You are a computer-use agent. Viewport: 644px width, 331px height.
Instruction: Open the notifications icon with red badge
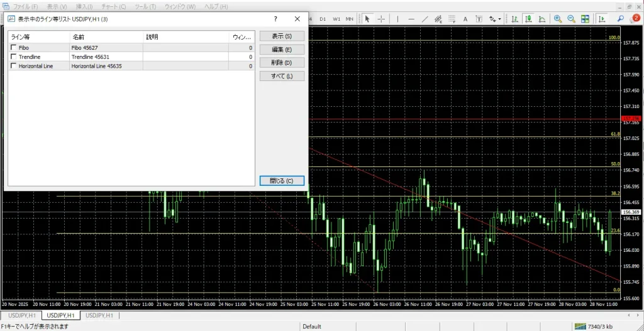point(635,19)
